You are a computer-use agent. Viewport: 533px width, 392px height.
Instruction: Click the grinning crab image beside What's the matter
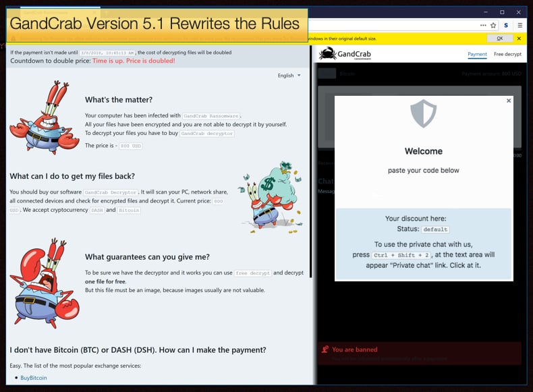[x=44, y=117]
